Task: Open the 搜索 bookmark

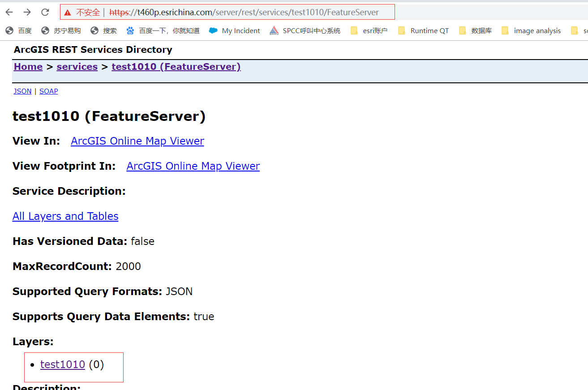Action: tap(104, 30)
